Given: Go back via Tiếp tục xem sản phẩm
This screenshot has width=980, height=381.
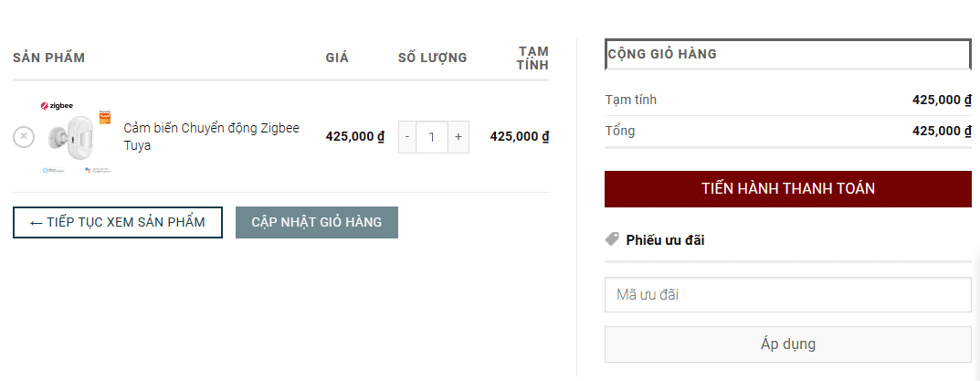Looking at the screenshot, I should pyautogui.click(x=118, y=222).
